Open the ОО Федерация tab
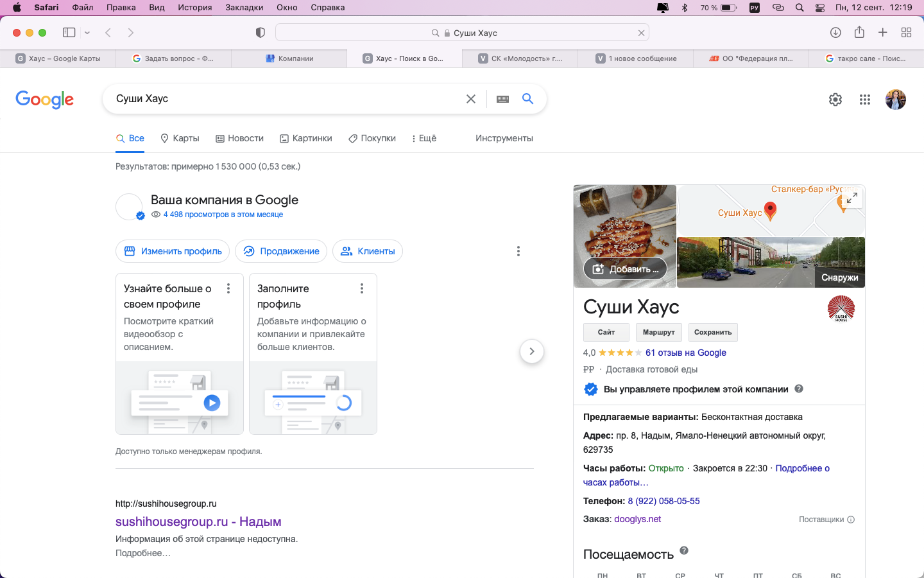 [x=751, y=58]
